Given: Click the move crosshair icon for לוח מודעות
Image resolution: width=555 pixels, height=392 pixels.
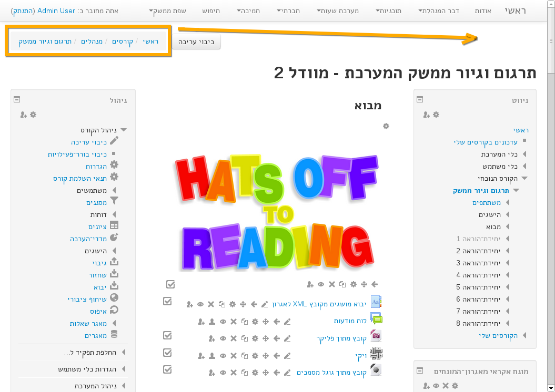Looking at the screenshot, I should pyautogui.click(x=266, y=322).
